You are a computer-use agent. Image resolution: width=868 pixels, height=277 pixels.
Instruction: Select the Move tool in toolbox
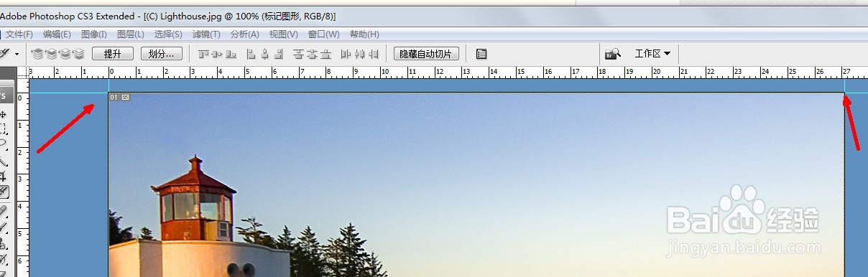click(x=4, y=115)
